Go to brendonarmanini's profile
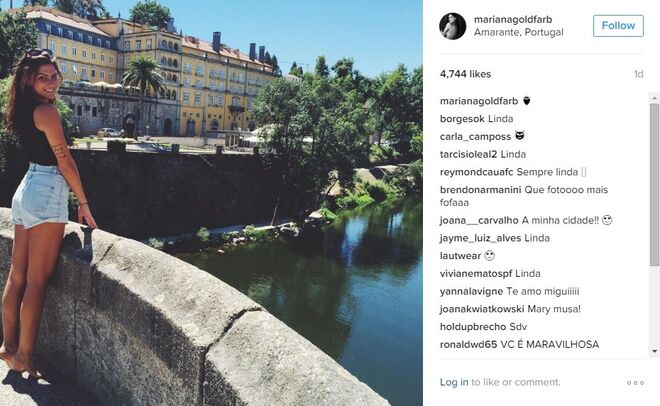 480,190
